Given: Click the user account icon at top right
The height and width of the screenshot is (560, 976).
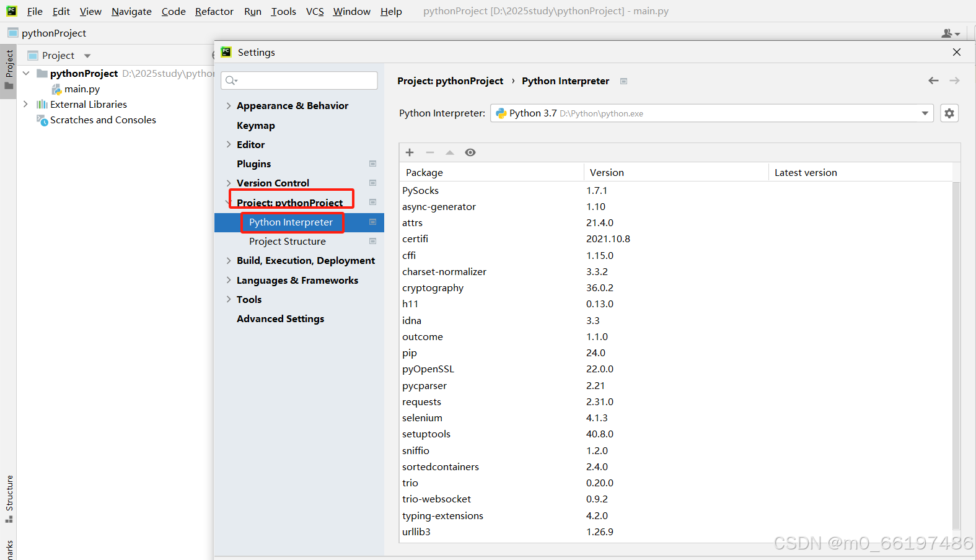Looking at the screenshot, I should point(951,33).
